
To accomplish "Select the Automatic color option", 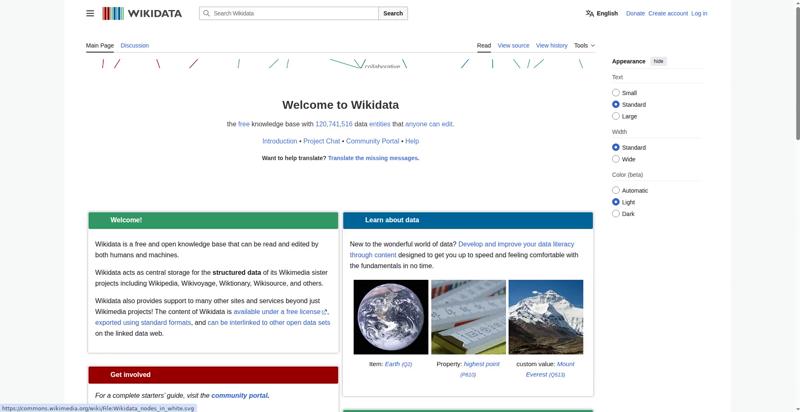I will [x=616, y=190].
